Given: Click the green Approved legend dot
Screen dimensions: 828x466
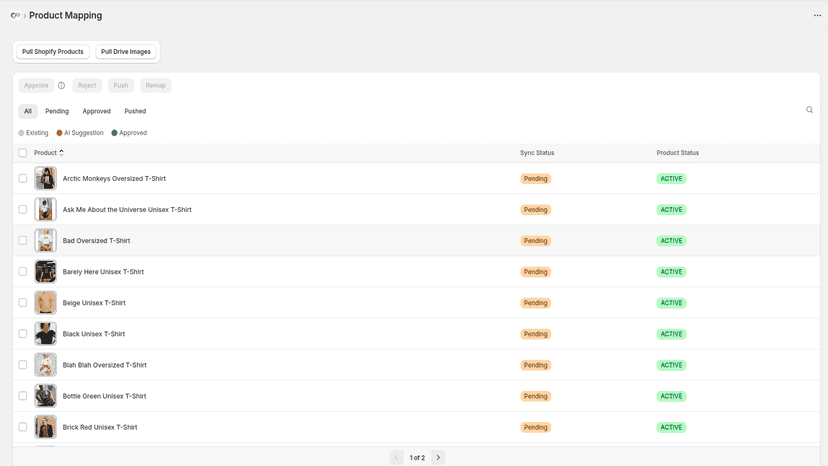Looking at the screenshot, I should point(114,133).
